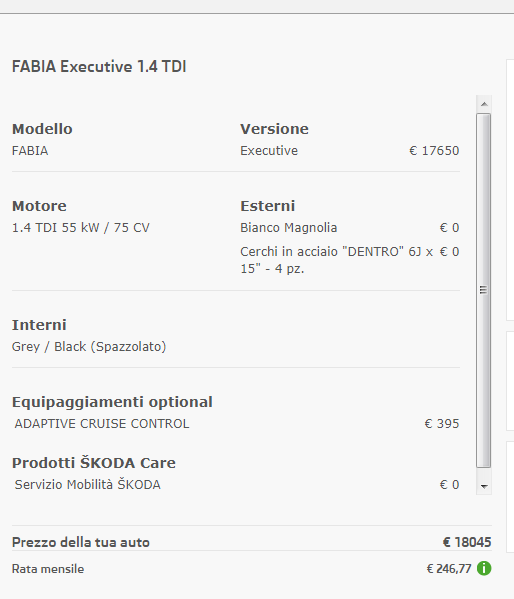514x599 pixels.
Task: Click the Prezzo della tua auto total € 18045
Action: [x=467, y=542]
